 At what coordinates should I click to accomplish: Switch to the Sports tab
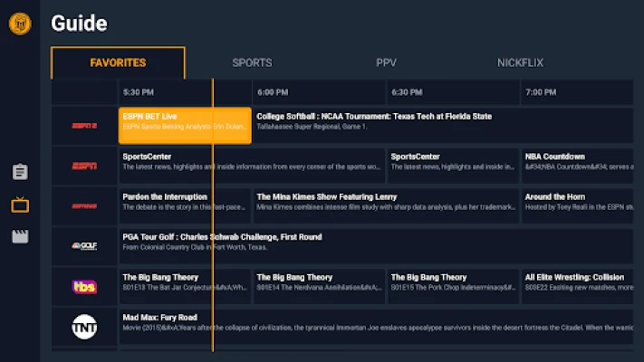[x=252, y=62]
